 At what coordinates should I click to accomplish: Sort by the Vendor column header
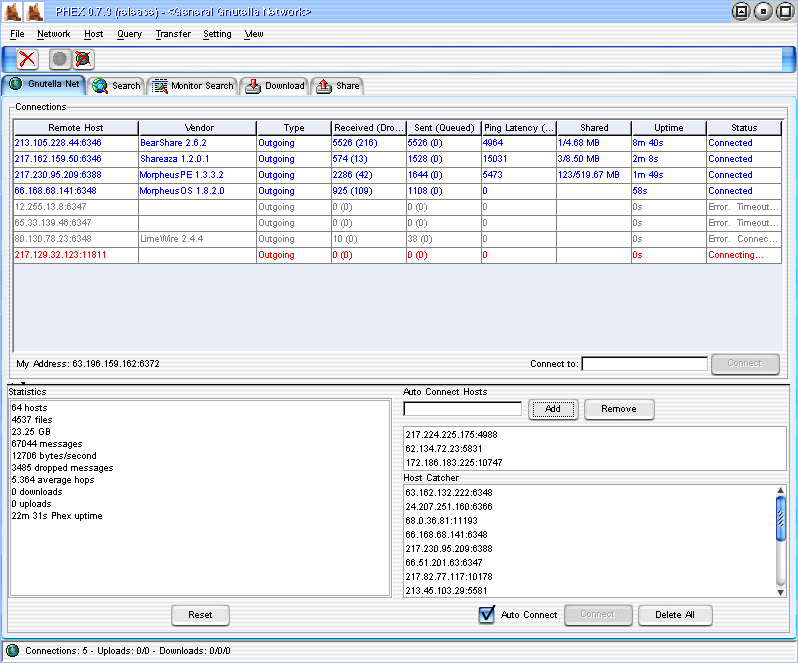pos(198,128)
